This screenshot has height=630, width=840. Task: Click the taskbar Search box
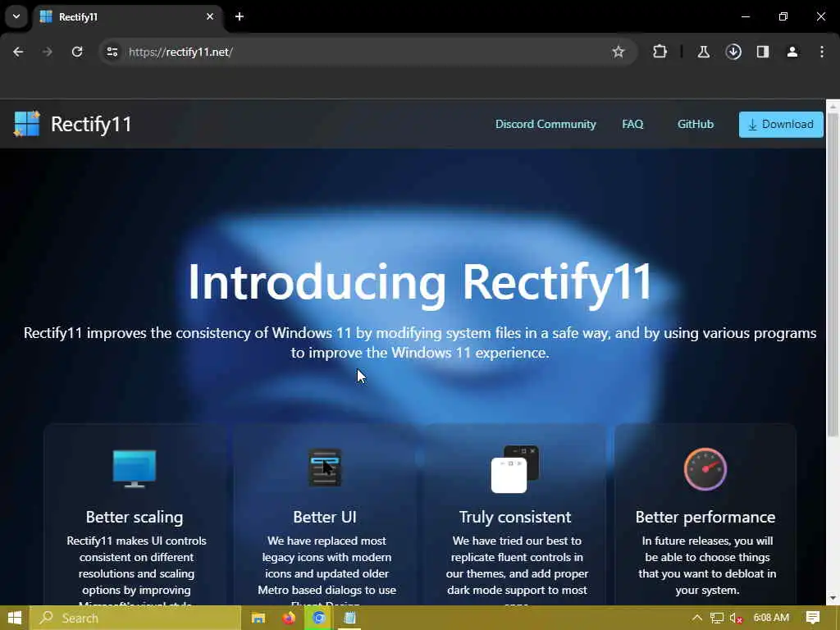(x=135, y=618)
